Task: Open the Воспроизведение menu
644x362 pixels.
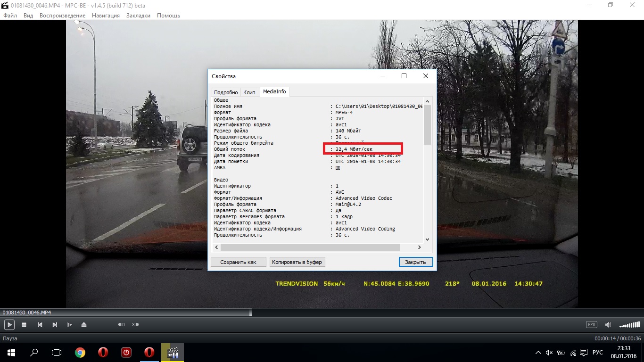Action: (62, 16)
